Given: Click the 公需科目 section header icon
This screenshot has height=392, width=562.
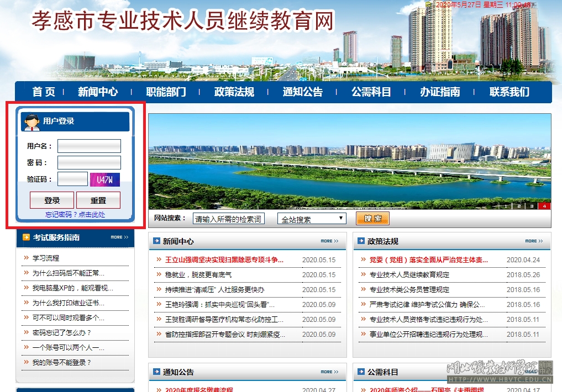Looking at the screenshot, I should coord(361,372).
